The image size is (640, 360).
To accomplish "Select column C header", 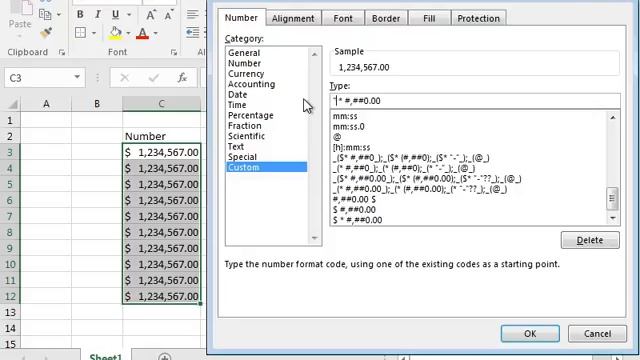I will 162,104.
